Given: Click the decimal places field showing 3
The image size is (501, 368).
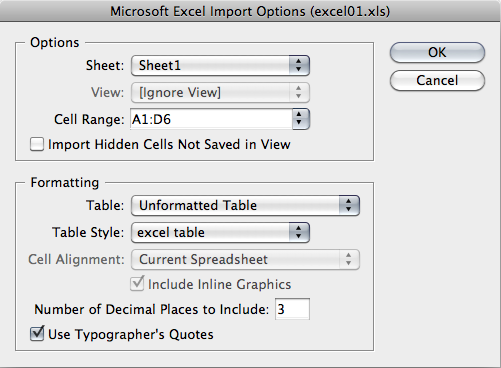Looking at the screenshot, I should point(292,309).
